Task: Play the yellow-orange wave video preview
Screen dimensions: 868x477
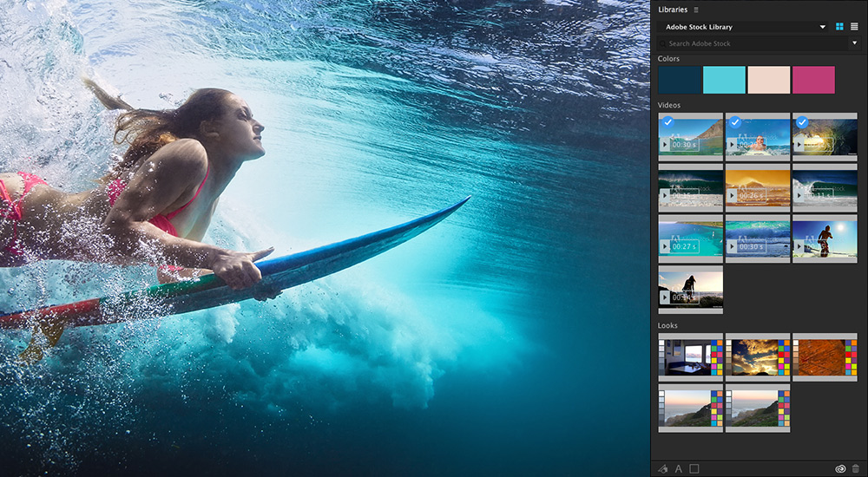Action: pyautogui.click(x=733, y=197)
